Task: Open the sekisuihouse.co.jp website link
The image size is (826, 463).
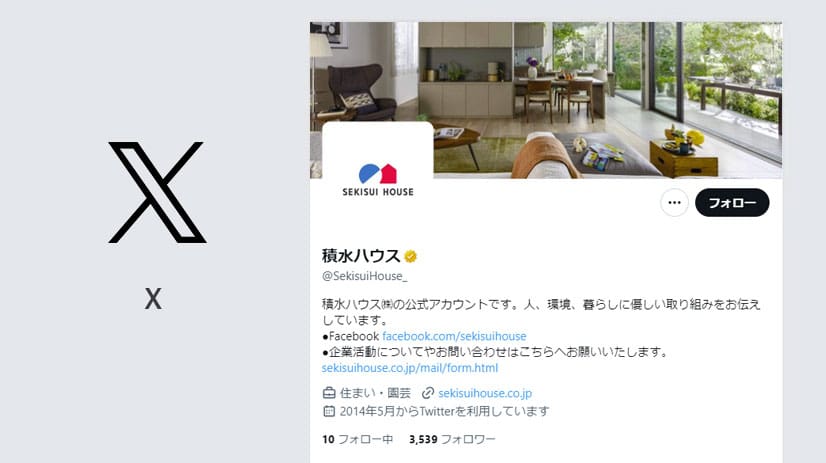Action: point(485,393)
